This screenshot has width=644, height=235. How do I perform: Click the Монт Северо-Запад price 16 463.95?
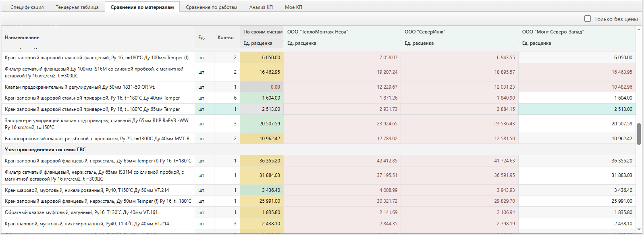pyautogui.click(x=577, y=72)
